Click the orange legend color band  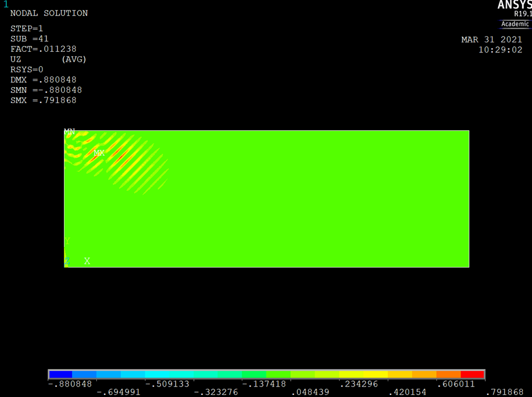pos(448,374)
